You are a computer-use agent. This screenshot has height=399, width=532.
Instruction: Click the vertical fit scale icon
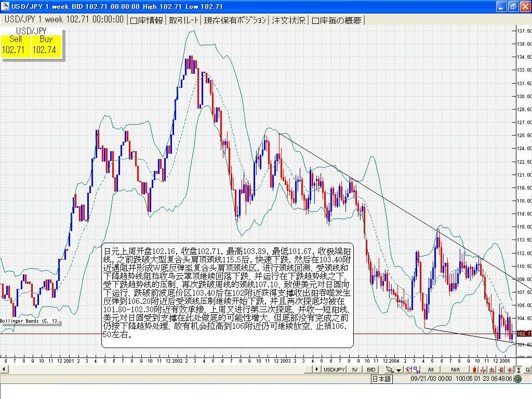point(518,369)
